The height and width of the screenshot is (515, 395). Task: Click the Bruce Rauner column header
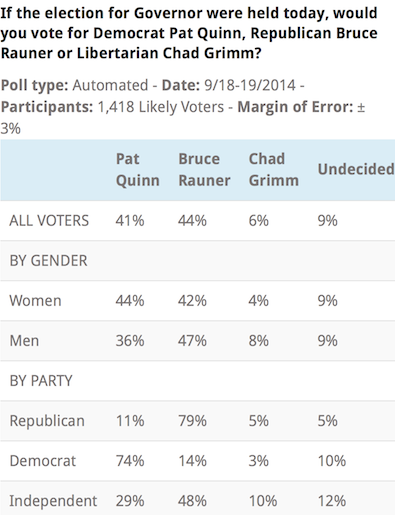pyautogui.click(x=204, y=170)
